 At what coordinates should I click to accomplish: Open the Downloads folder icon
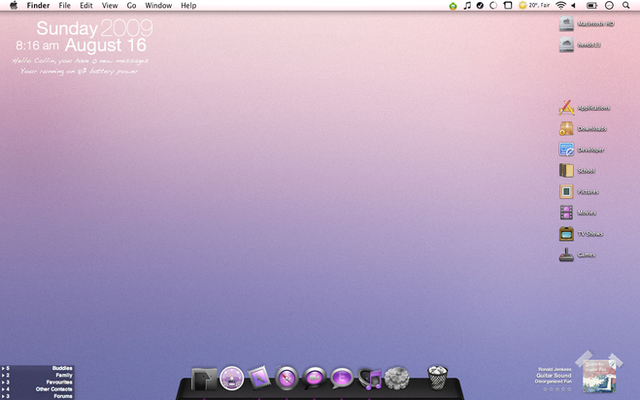pyautogui.click(x=566, y=129)
